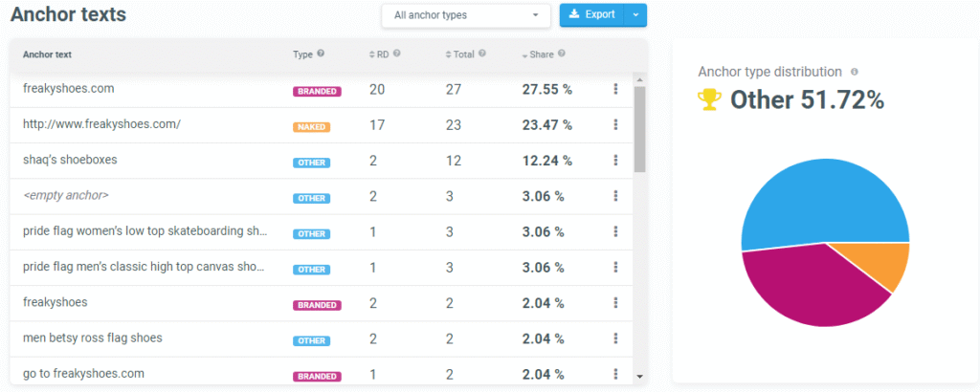The width and height of the screenshot is (980, 392).
Task: Open the kebab menu for shaq's shoeboxes row
Action: [615, 161]
